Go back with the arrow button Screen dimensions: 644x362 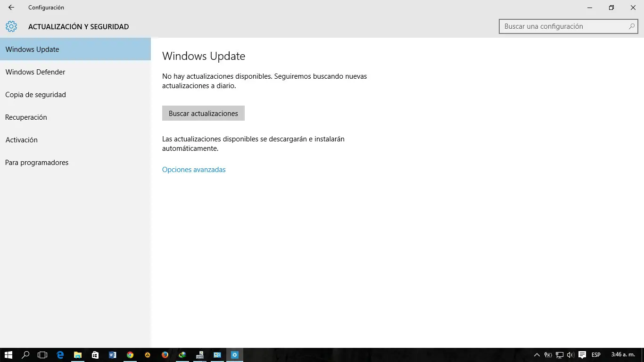click(11, 8)
